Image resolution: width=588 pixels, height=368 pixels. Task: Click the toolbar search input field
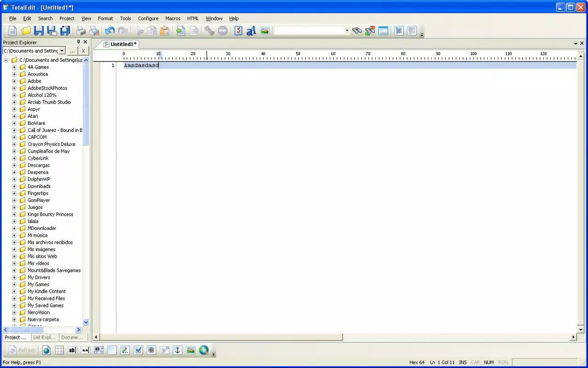click(x=309, y=31)
